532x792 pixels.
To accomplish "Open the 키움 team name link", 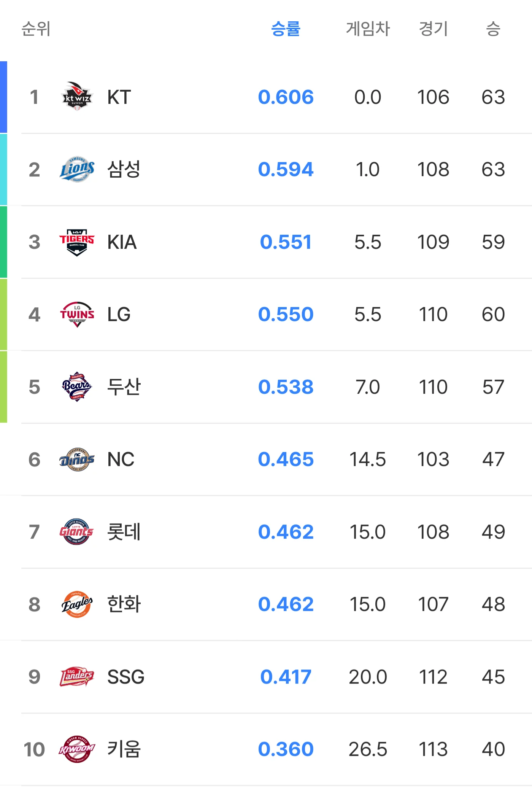I will point(124,749).
